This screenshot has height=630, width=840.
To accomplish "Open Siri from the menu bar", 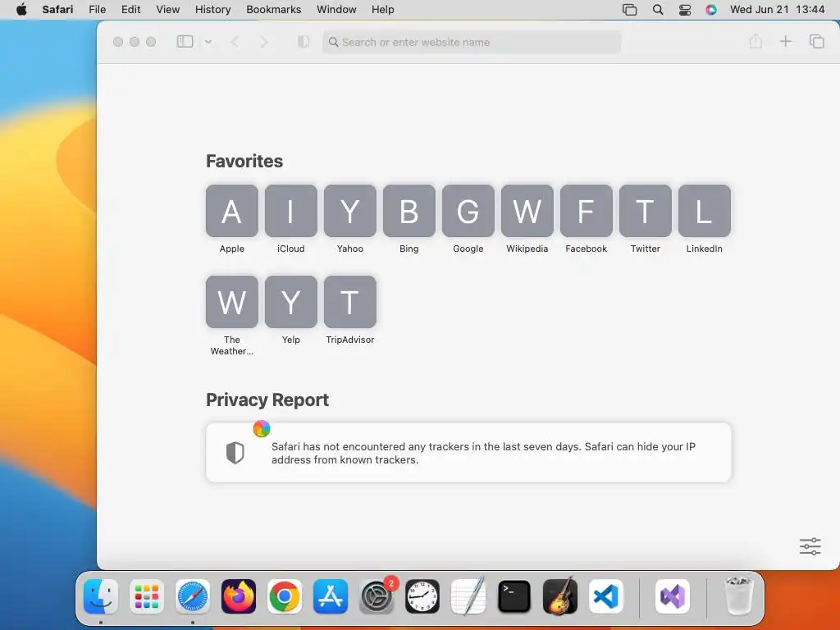I will point(711,10).
